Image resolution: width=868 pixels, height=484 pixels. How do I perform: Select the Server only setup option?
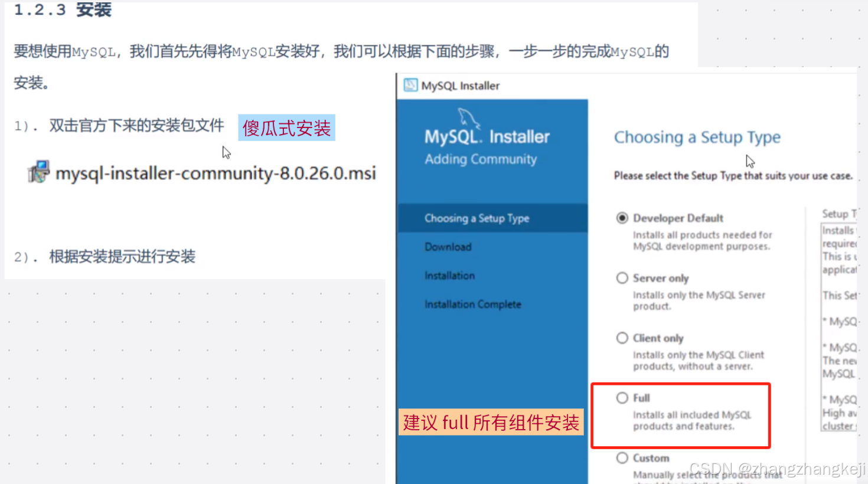click(622, 278)
